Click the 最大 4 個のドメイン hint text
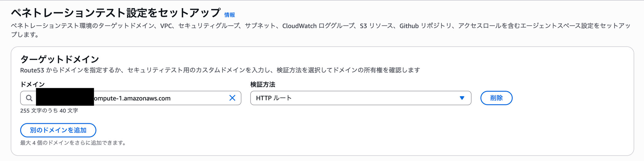The width and height of the screenshot is (644, 161). (x=74, y=143)
